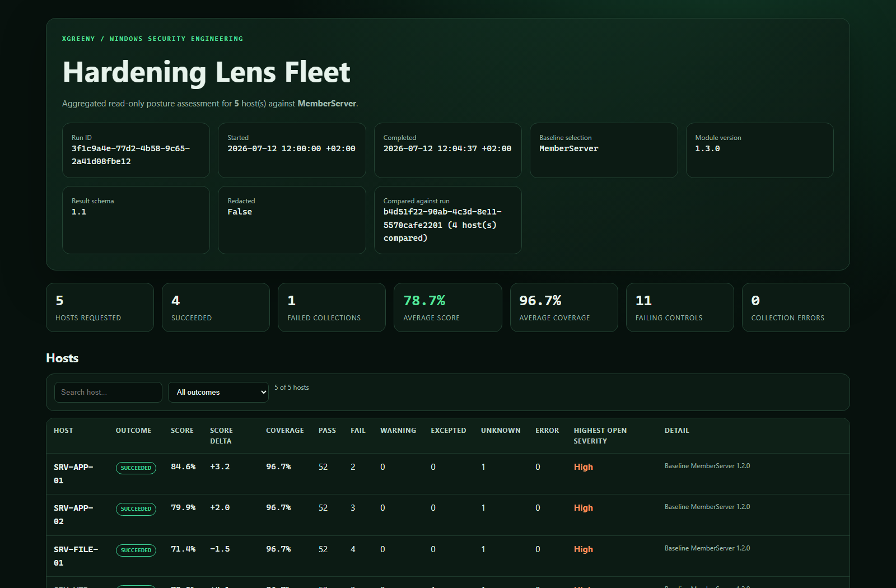The image size is (896, 588).
Task: Click Baseline MemberServer 1.2.0 detail for SRV-APP-01
Action: click(x=707, y=466)
